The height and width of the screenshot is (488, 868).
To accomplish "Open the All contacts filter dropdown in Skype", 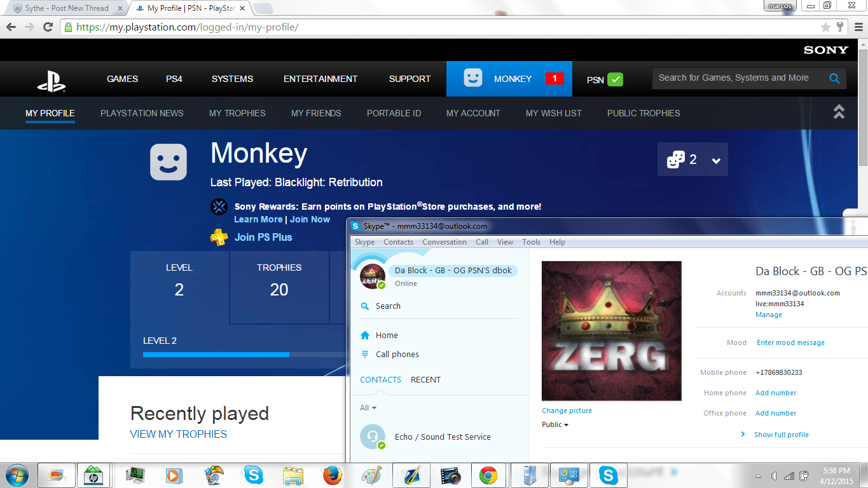I will [368, 408].
